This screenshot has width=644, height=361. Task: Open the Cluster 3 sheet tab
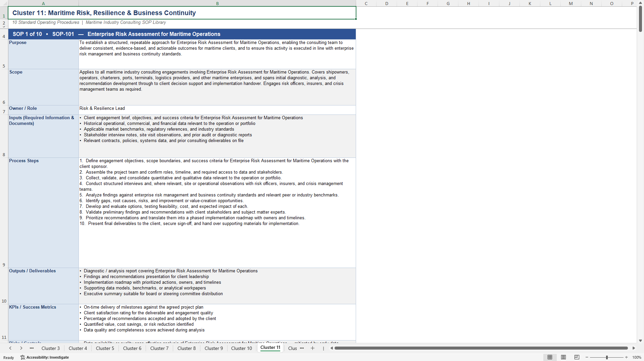(51, 348)
